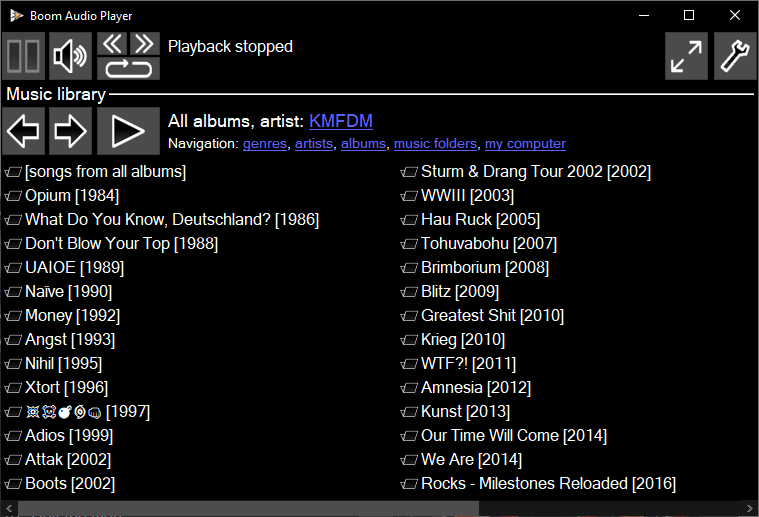Click folder icon next to Angst [1993]

pos(13,340)
